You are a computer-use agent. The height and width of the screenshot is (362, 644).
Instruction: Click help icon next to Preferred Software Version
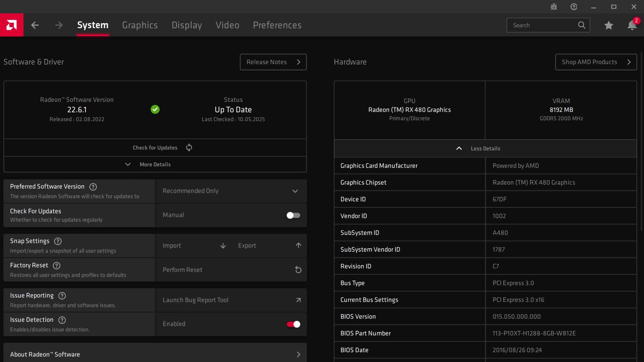(93, 187)
